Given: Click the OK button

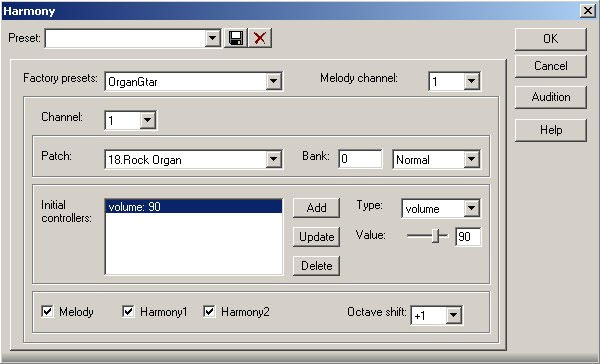Looking at the screenshot, I should [550, 39].
